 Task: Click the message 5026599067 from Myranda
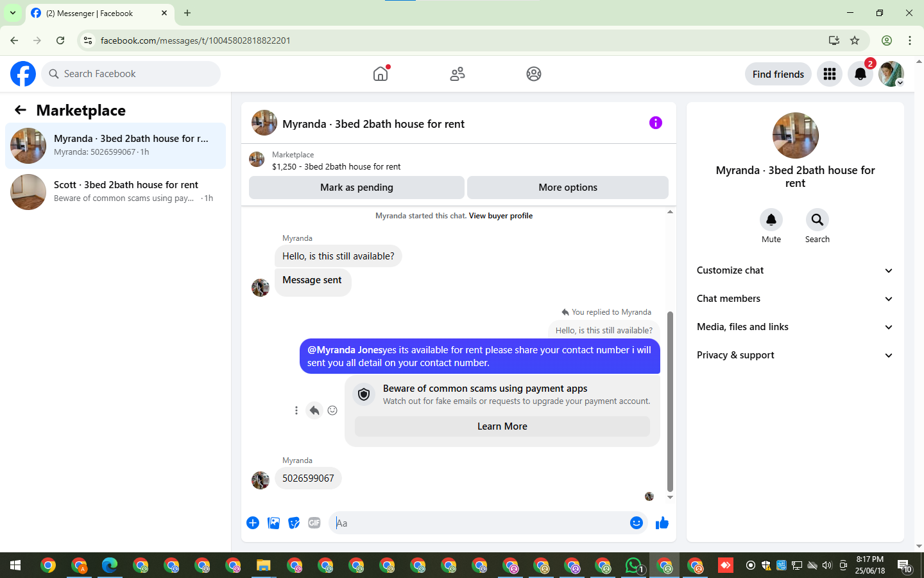coord(308,478)
